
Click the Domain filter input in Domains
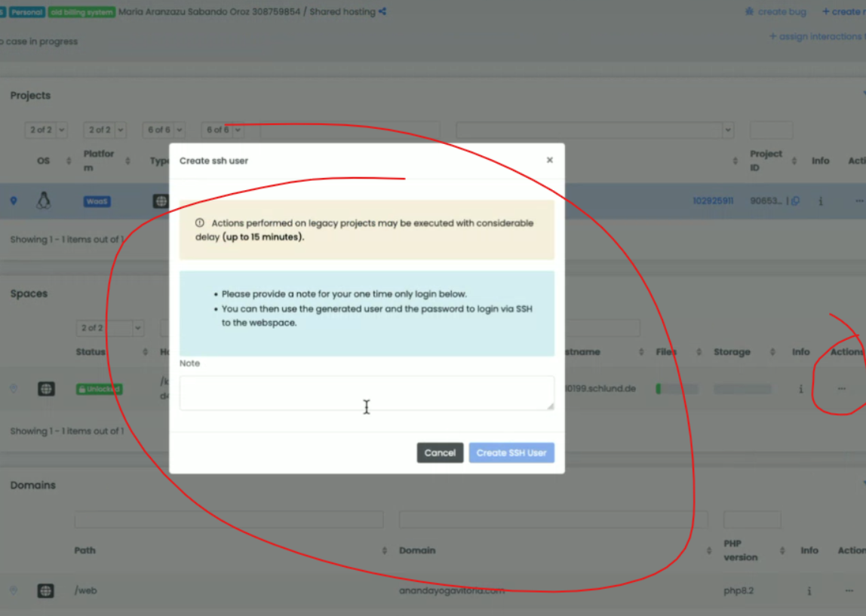point(553,519)
